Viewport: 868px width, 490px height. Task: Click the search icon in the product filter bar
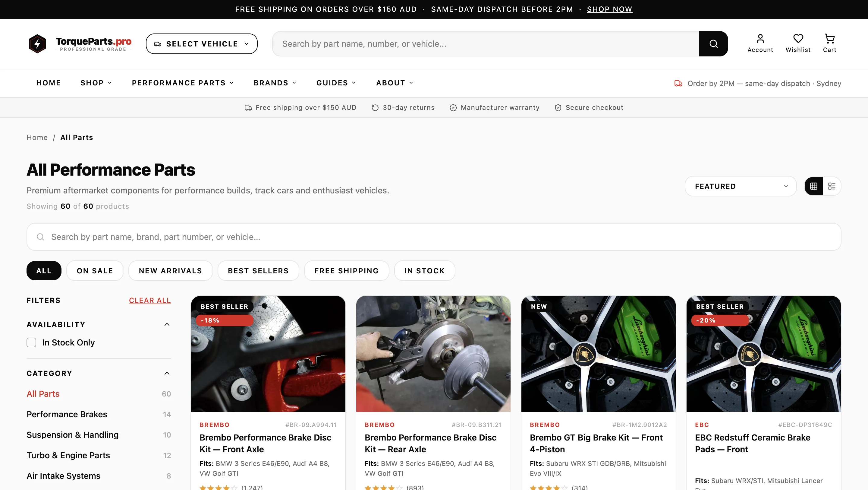[x=40, y=237]
